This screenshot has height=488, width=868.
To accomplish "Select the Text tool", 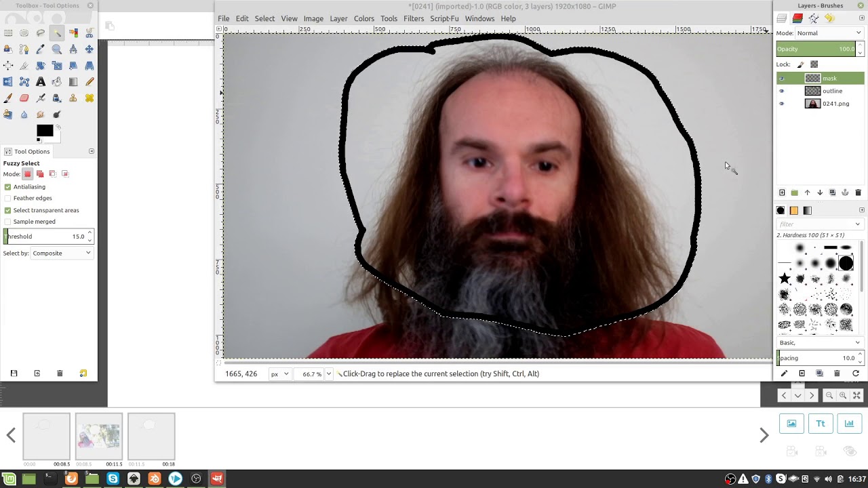I will pos(41,81).
